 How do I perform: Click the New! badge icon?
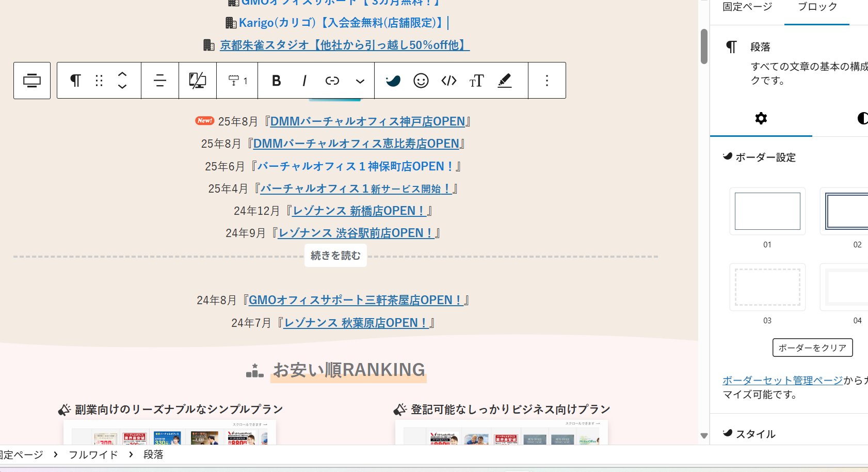click(x=205, y=120)
